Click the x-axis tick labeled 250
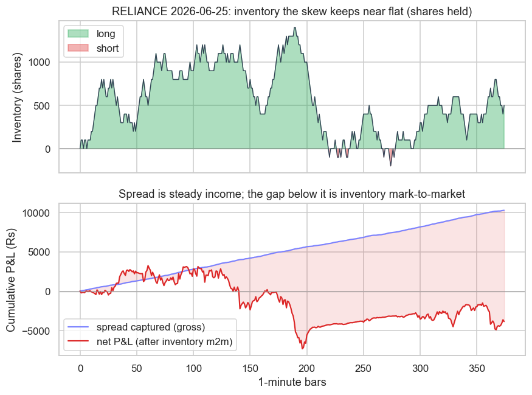532x395 pixels. pos(364,368)
